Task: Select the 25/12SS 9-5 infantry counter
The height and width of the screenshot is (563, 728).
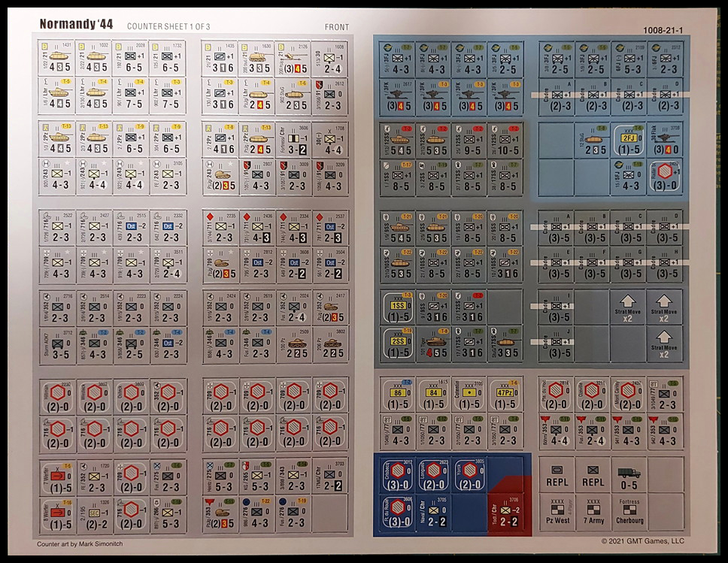Action: [x=469, y=140]
